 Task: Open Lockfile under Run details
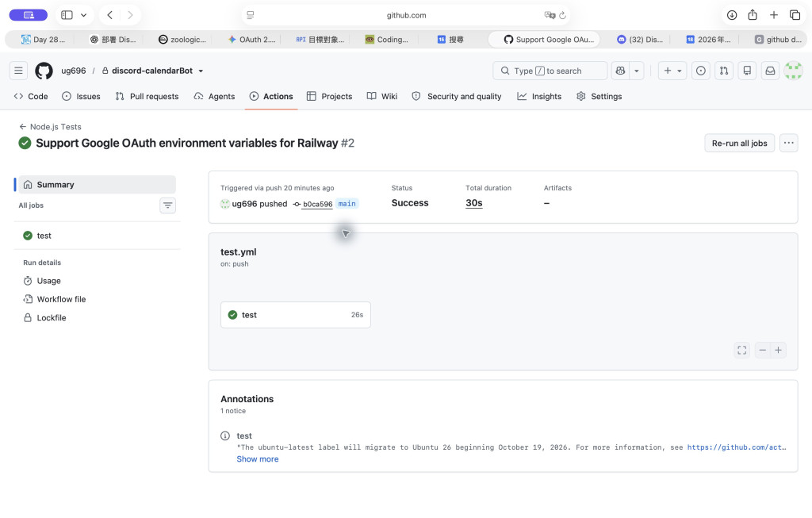(45, 318)
